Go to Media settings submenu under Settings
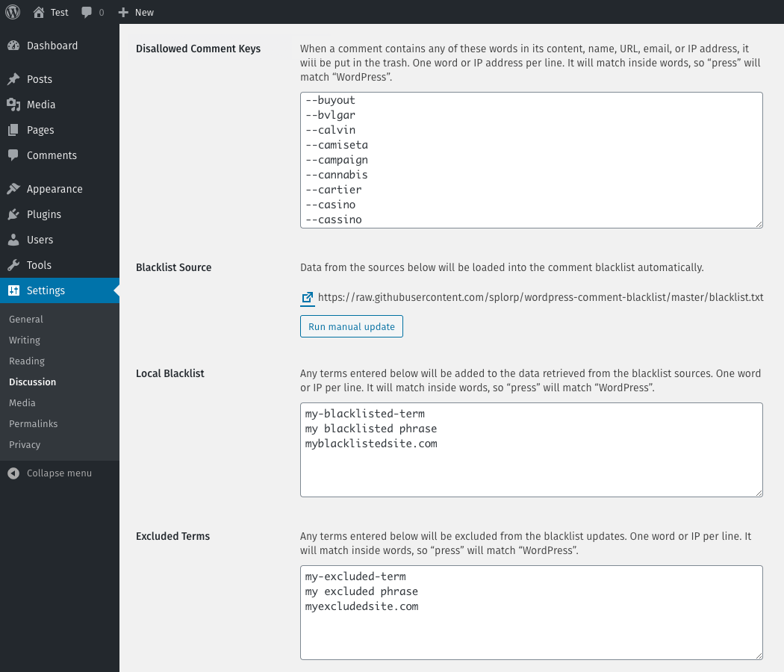The width and height of the screenshot is (784, 672). coord(22,403)
